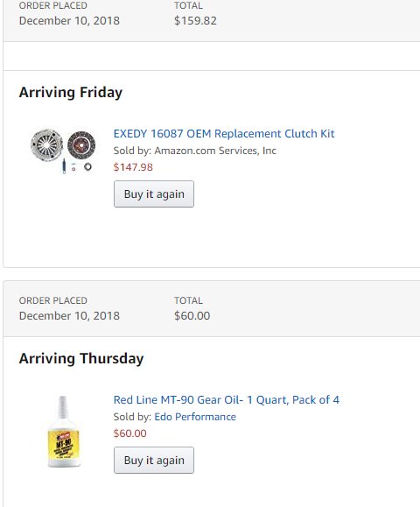Image resolution: width=420 pixels, height=507 pixels.
Task: Click the $147.98 item price
Action: (x=133, y=167)
